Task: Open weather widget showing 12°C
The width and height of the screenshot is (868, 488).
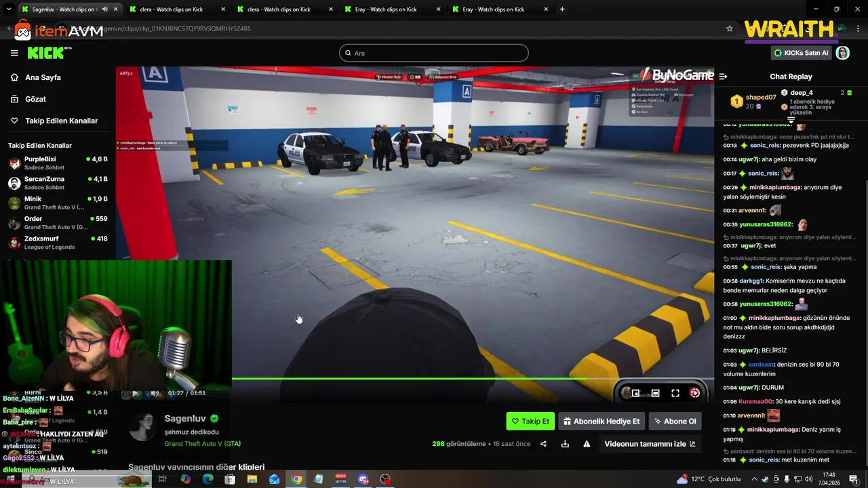Action: pyautogui.click(x=709, y=479)
